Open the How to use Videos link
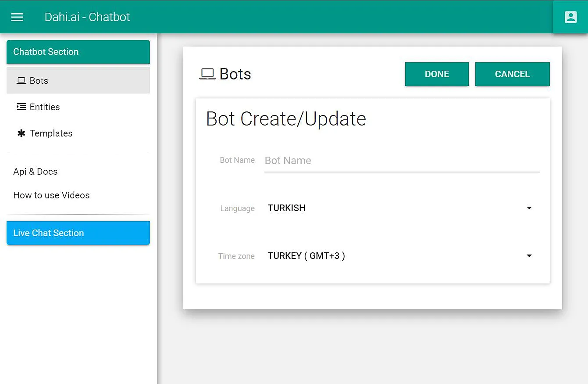This screenshot has height=384, width=588. click(x=51, y=195)
